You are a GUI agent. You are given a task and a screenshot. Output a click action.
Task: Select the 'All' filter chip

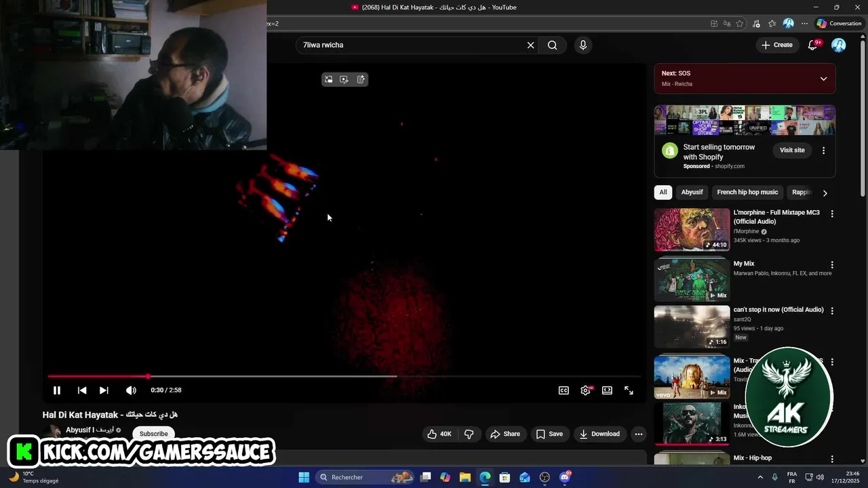click(663, 192)
